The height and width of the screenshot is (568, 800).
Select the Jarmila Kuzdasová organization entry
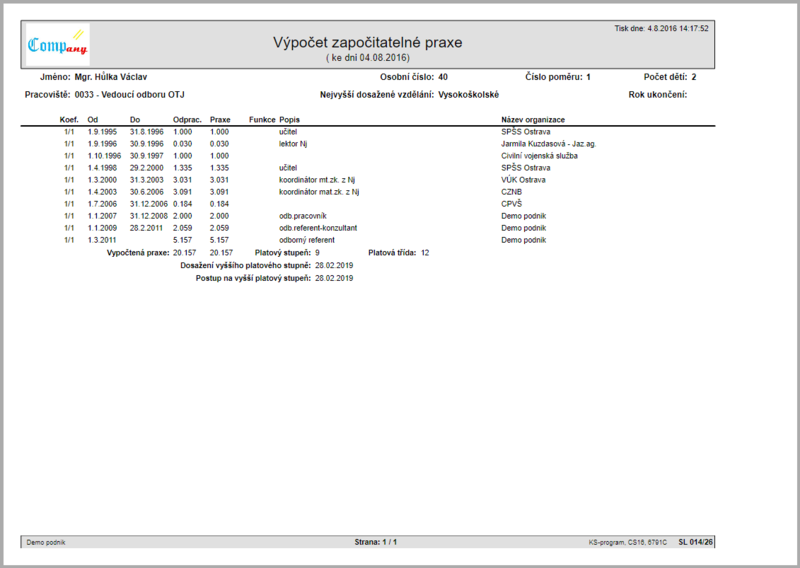click(548, 144)
